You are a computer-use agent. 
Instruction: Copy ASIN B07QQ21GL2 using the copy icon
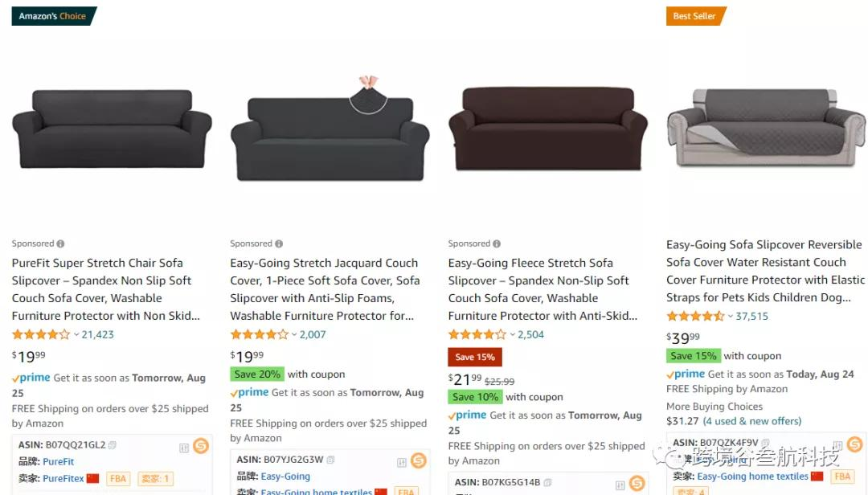pyautogui.click(x=113, y=445)
